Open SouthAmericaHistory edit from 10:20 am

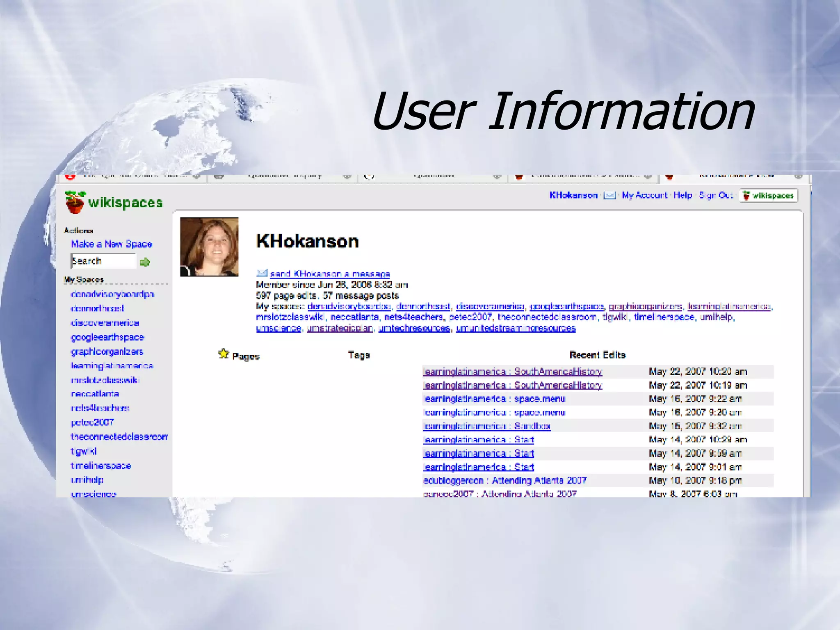point(513,372)
